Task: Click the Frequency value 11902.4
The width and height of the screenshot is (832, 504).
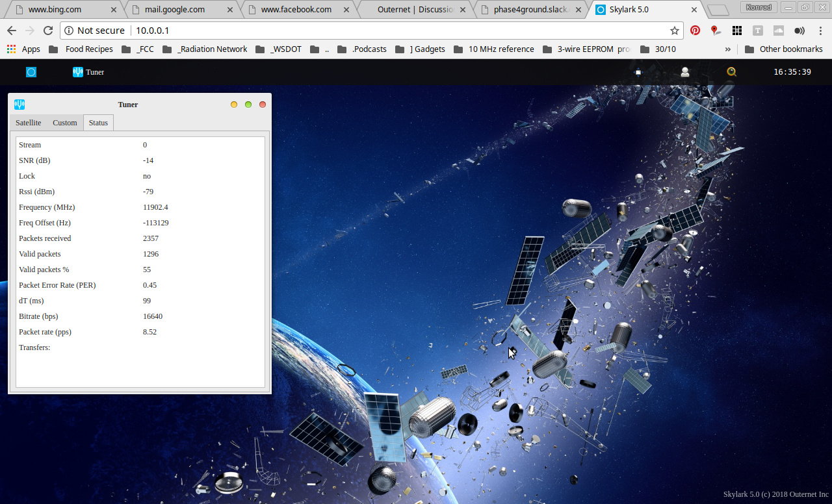Action: click(x=155, y=207)
